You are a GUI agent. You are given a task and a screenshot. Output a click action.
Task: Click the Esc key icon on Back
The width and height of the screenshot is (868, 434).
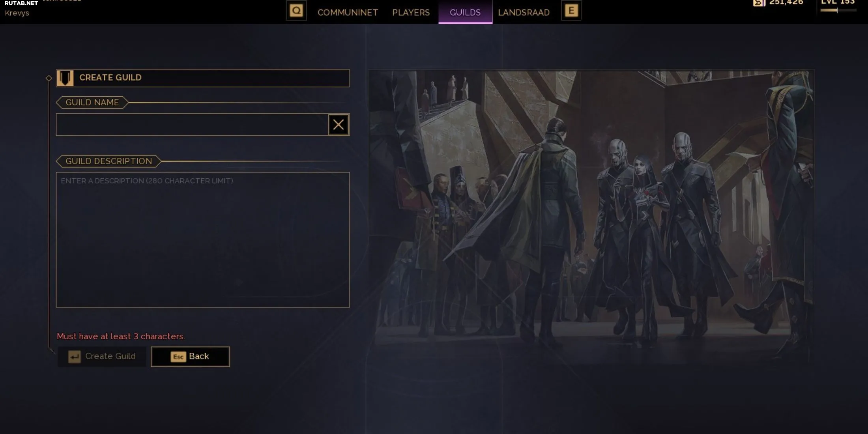[x=178, y=357]
